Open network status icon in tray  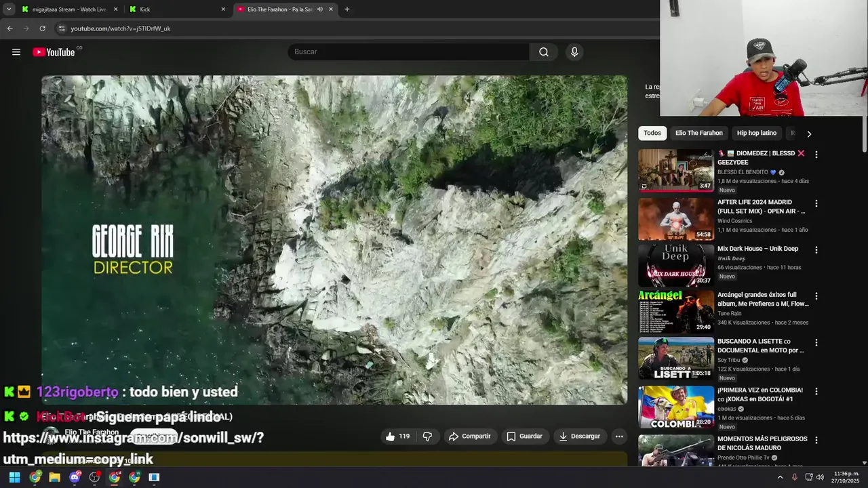pyautogui.click(x=808, y=477)
